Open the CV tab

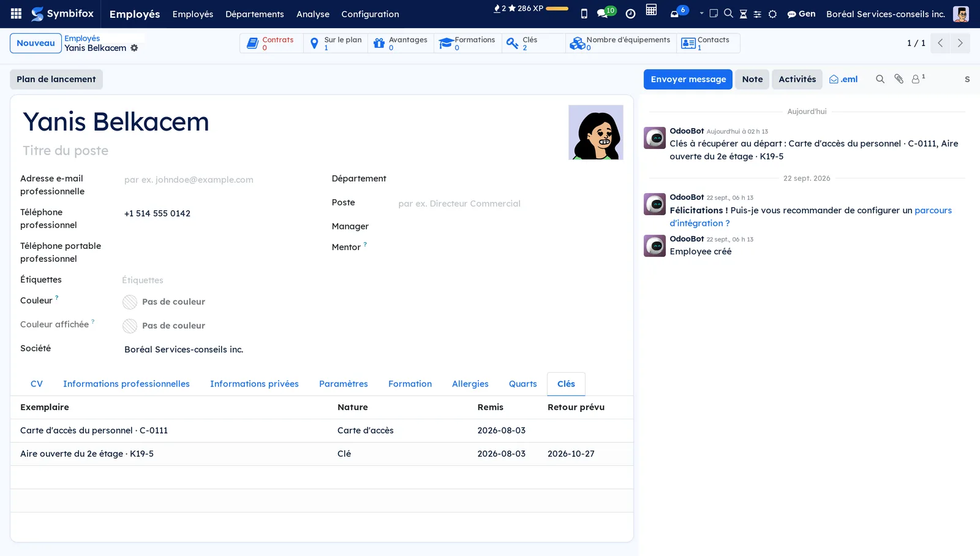pos(37,384)
